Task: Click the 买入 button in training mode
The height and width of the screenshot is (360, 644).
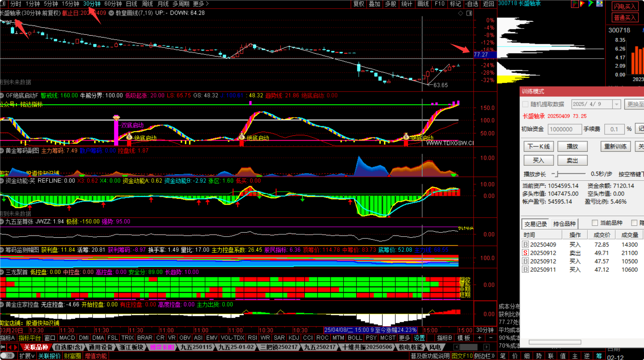Action: [538, 161]
